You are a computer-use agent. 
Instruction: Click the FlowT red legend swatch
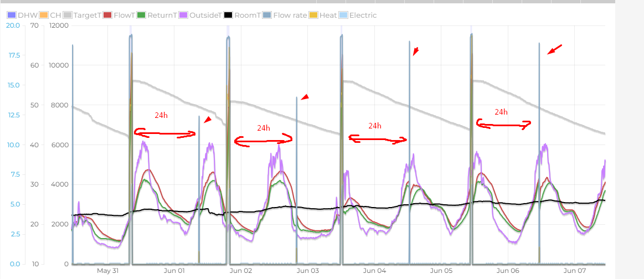108,15
